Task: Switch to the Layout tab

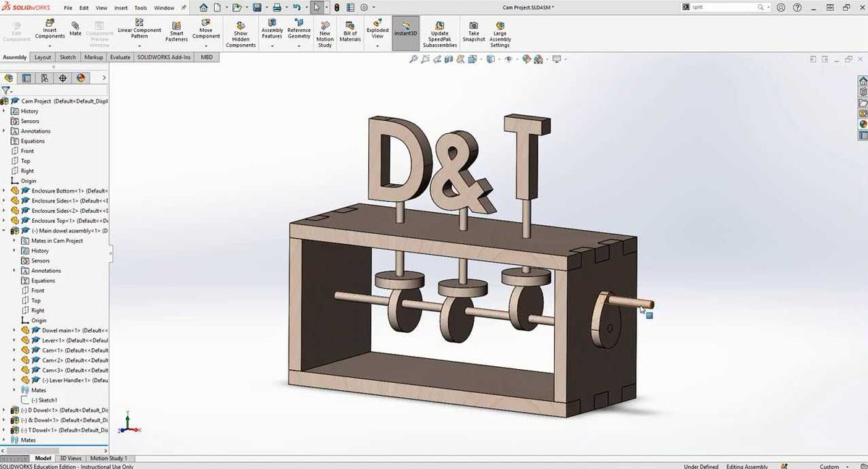Action: (x=43, y=56)
